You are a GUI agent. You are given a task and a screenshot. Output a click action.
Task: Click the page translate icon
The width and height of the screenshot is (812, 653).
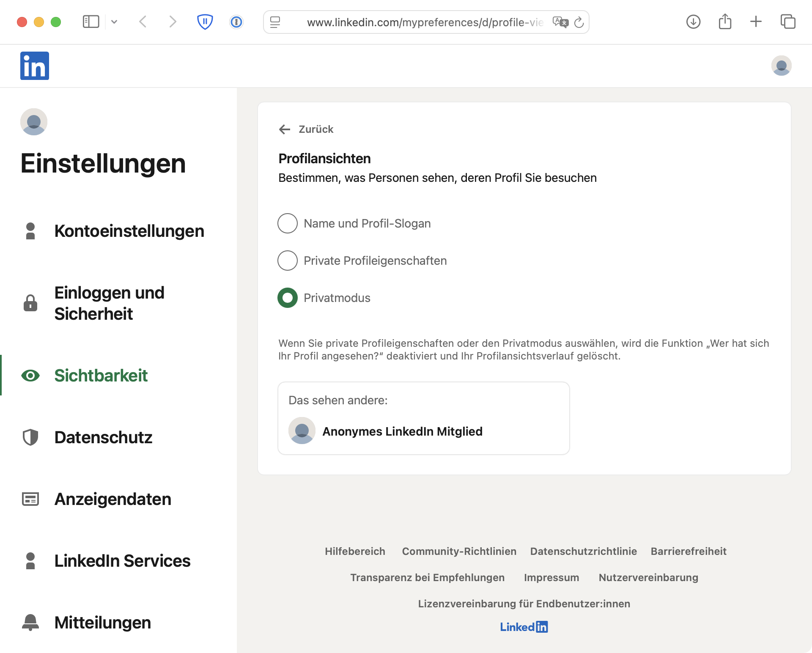pos(560,22)
